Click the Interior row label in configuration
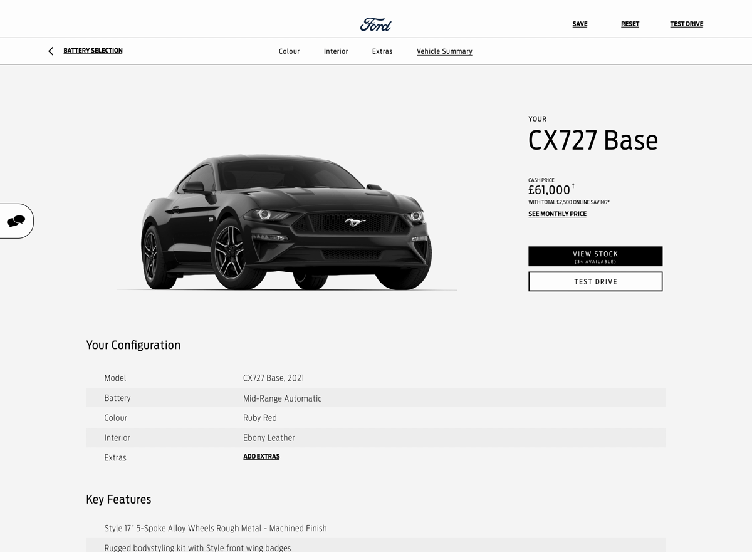This screenshot has width=752, height=560. pos(117,438)
